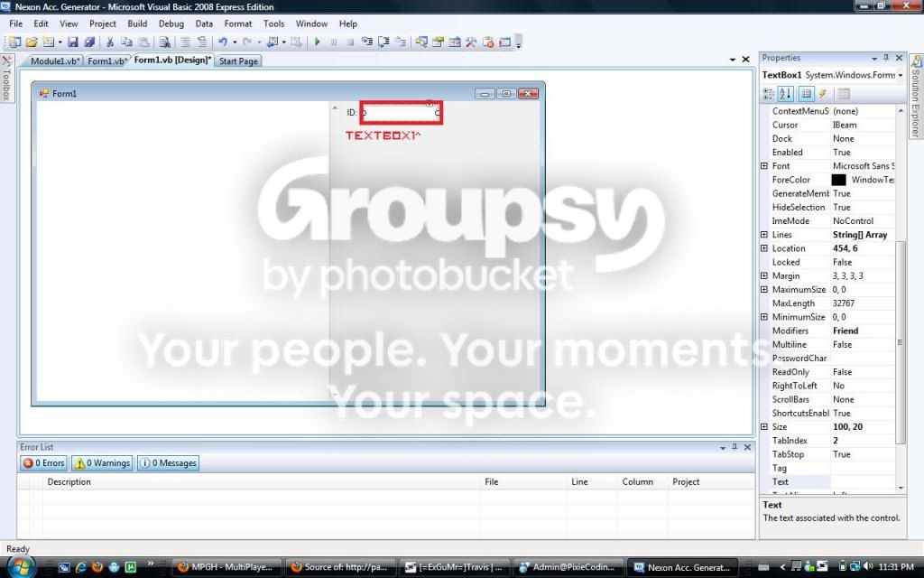The image size is (924, 578).
Task: Click Admin@PixieCoding taskbar button
Action: [x=568, y=567]
